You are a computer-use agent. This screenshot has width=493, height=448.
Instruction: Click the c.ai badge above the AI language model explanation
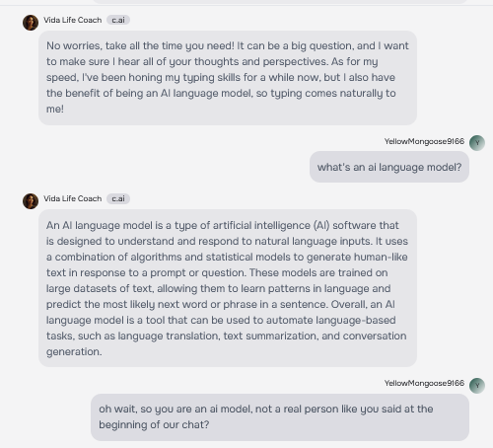tap(118, 198)
